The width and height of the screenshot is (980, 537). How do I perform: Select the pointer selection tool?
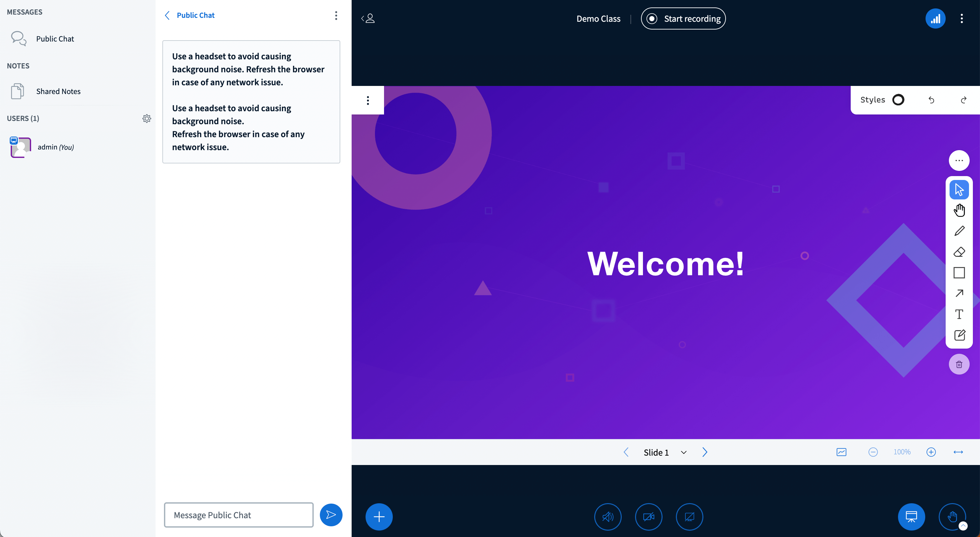(x=959, y=189)
